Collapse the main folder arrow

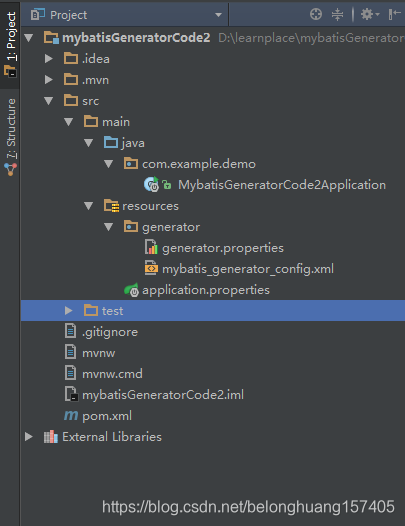pyautogui.click(x=69, y=122)
